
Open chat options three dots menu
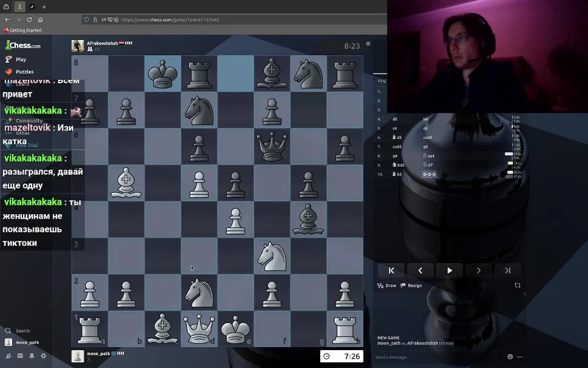(x=520, y=357)
